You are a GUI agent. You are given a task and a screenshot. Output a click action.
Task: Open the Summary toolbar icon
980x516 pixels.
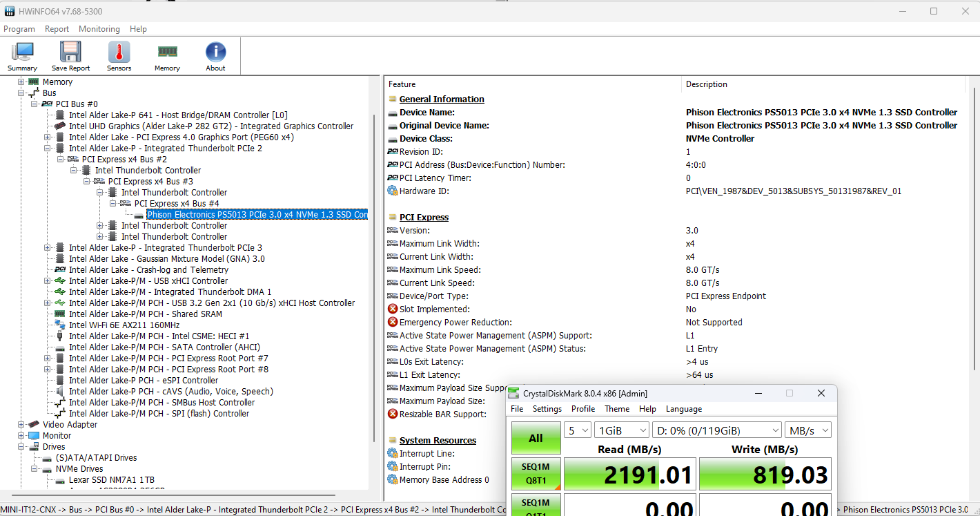tap(22, 52)
